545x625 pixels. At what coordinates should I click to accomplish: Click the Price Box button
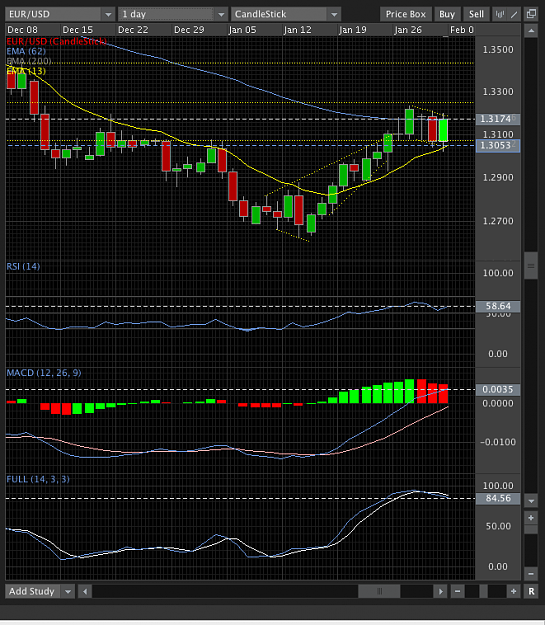click(x=405, y=14)
